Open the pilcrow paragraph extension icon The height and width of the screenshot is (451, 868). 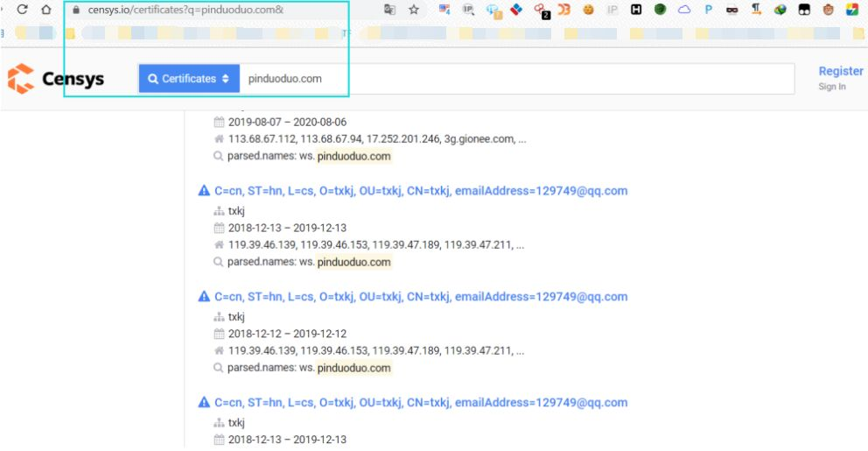tap(756, 10)
